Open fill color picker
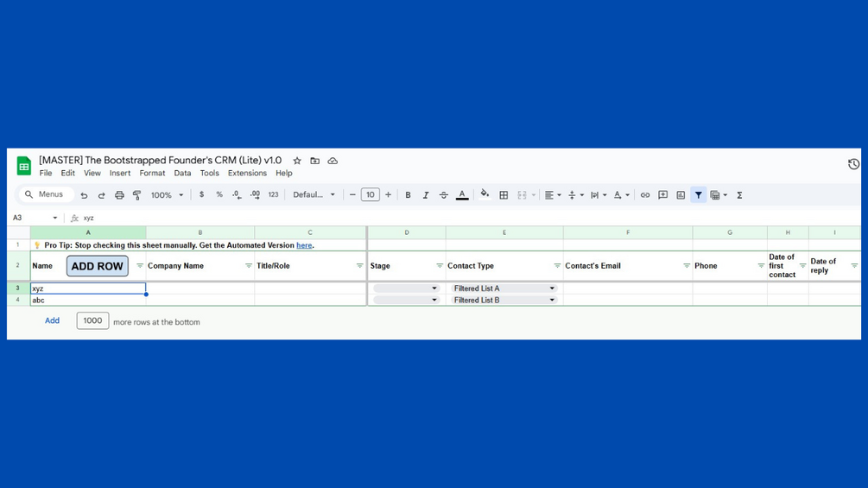This screenshot has width=868, height=488. coord(485,194)
